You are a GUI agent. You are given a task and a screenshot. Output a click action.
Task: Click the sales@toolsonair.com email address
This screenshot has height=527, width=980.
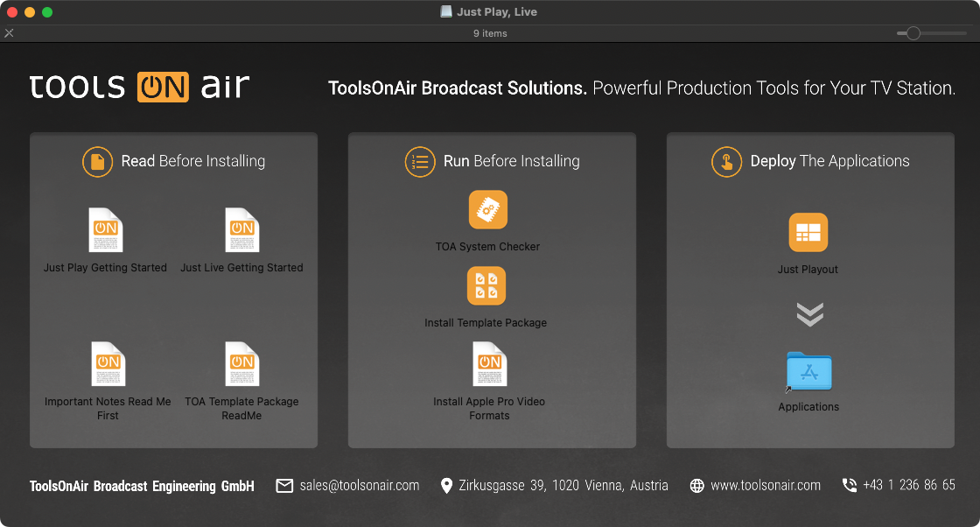[x=360, y=486]
